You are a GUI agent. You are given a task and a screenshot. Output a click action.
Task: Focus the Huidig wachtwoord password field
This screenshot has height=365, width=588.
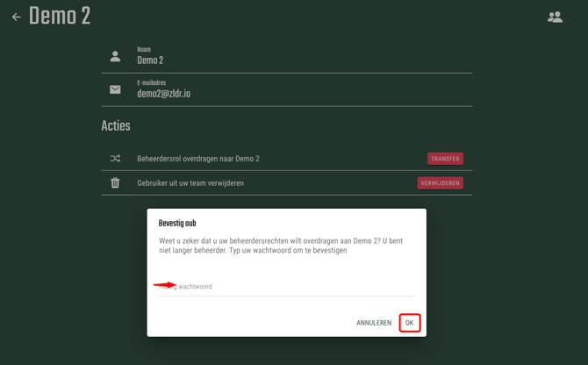click(286, 287)
